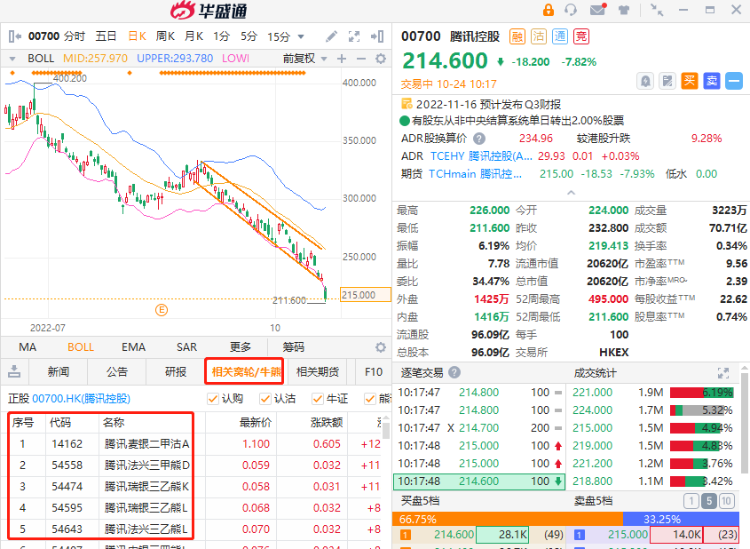Click the trade list vertical scrollbar
The height and width of the screenshot is (549, 750).
(x=744, y=421)
